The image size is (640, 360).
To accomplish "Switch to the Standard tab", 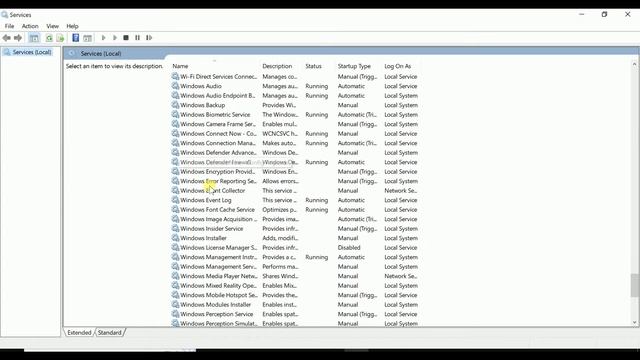I will point(109,333).
